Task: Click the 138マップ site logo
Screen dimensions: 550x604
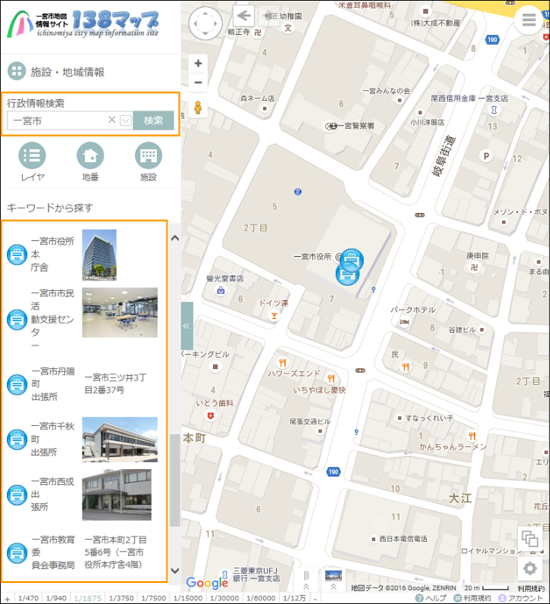Action: (x=83, y=23)
